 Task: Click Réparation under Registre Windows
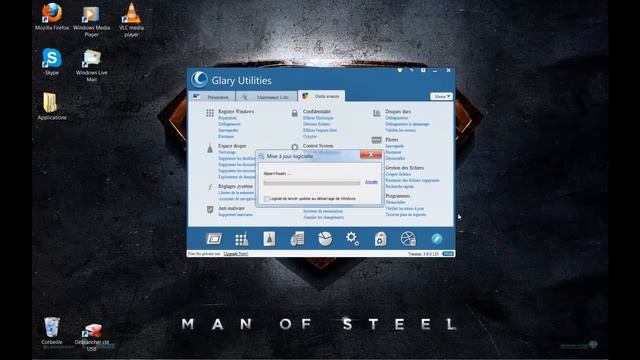[227, 118]
